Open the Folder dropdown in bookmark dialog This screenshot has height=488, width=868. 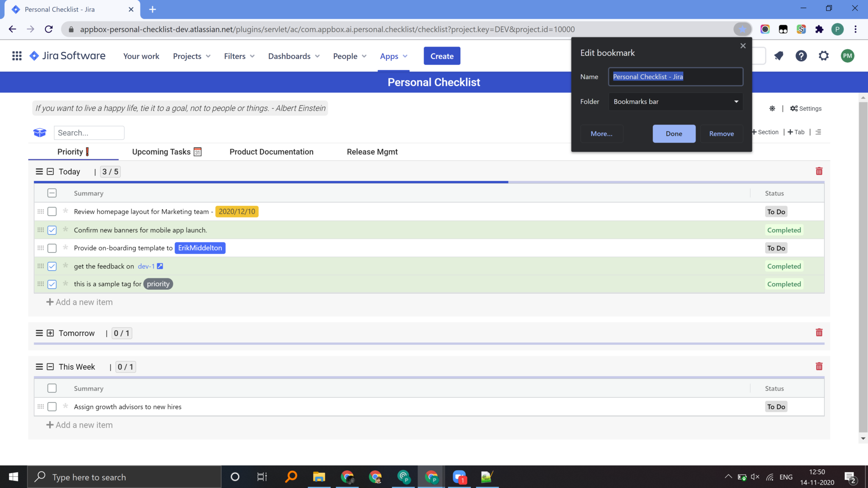coord(676,102)
